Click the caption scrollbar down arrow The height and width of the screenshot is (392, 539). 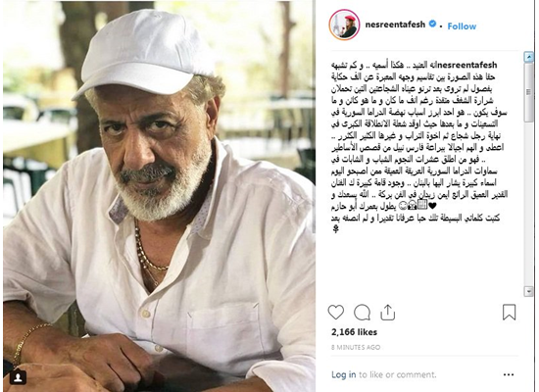coord(528,291)
